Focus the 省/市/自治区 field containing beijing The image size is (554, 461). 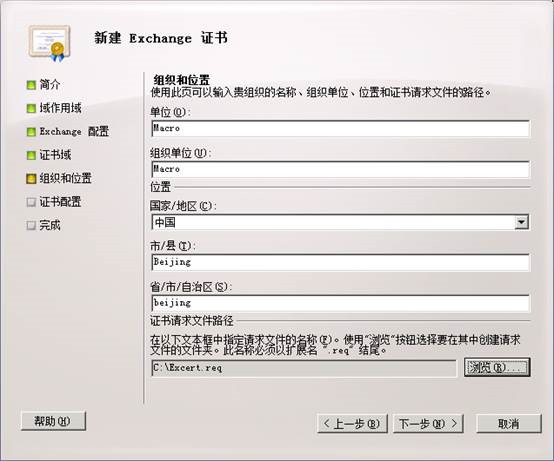(x=341, y=303)
